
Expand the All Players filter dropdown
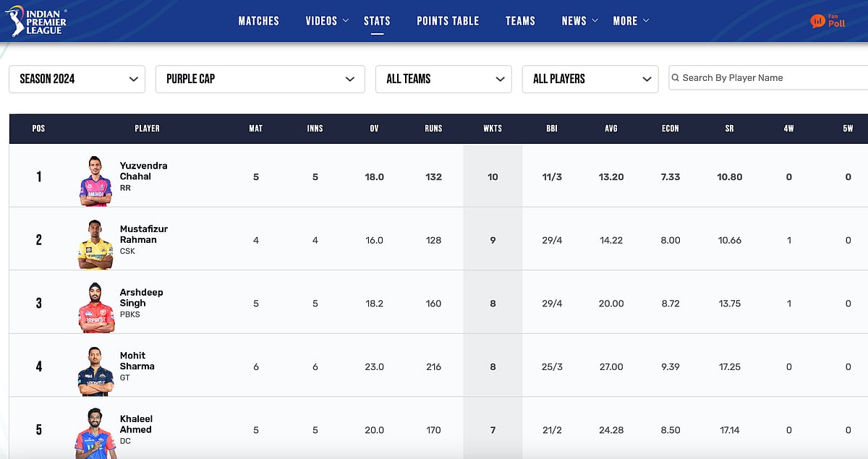590,79
